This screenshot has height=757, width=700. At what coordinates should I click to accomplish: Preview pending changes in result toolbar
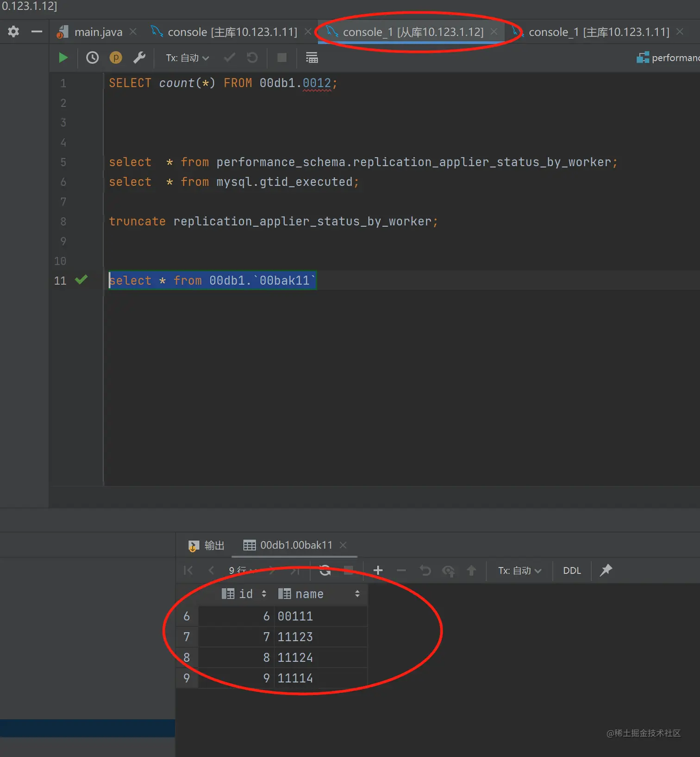448,571
